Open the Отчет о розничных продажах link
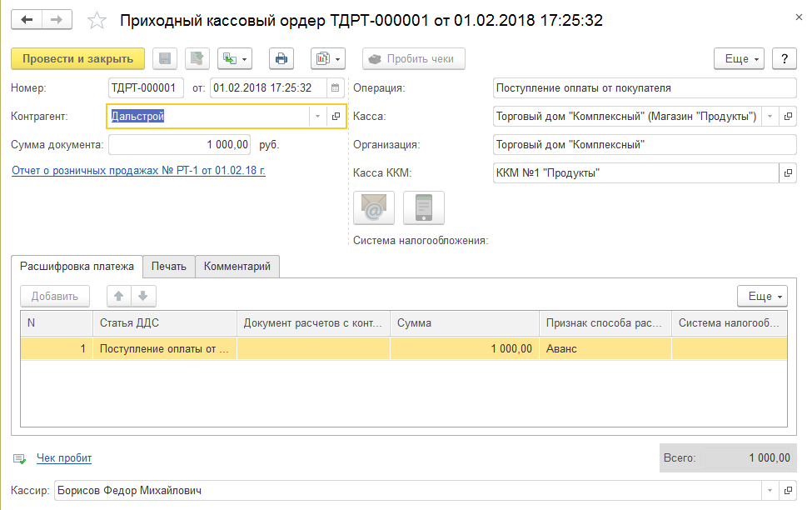Image resolution: width=812 pixels, height=510 pixels. pos(138,171)
